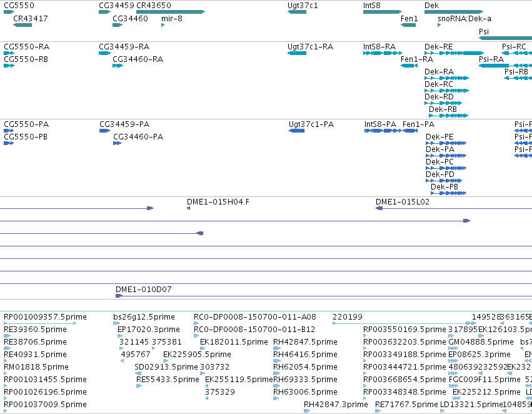This screenshot has height=414, width=532.
Task: Open EST EK182011.5prime
Action: [203, 348]
